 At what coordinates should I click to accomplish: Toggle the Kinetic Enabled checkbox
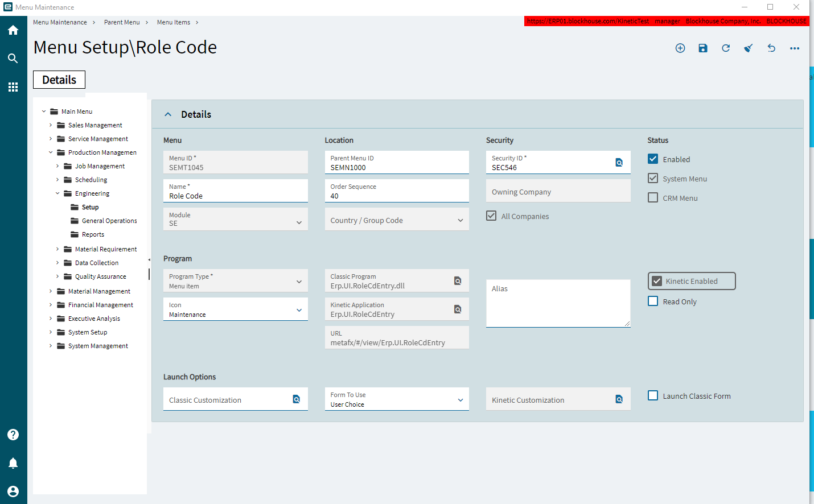[657, 281]
